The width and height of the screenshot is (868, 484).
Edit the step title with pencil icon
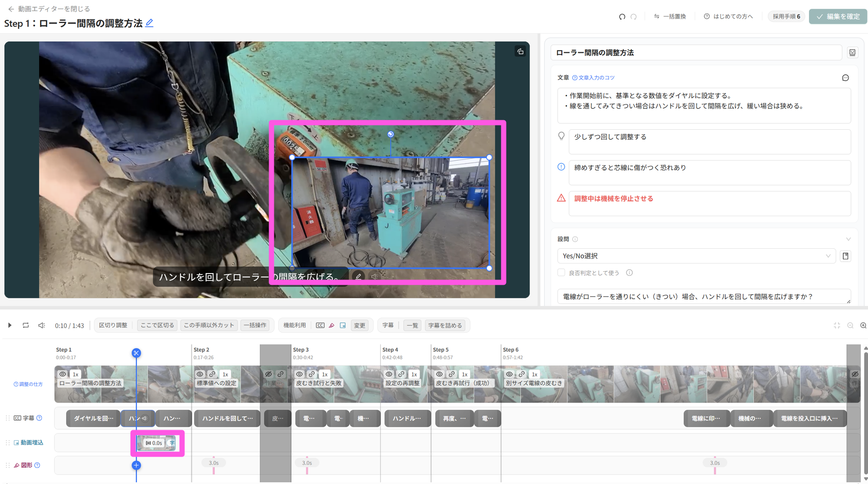[x=149, y=23]
